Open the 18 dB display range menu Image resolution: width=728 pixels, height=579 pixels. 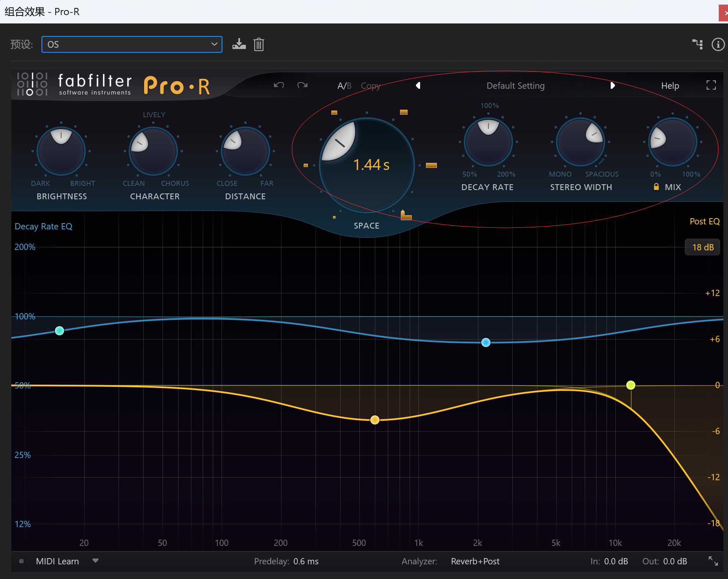[703, 247]
